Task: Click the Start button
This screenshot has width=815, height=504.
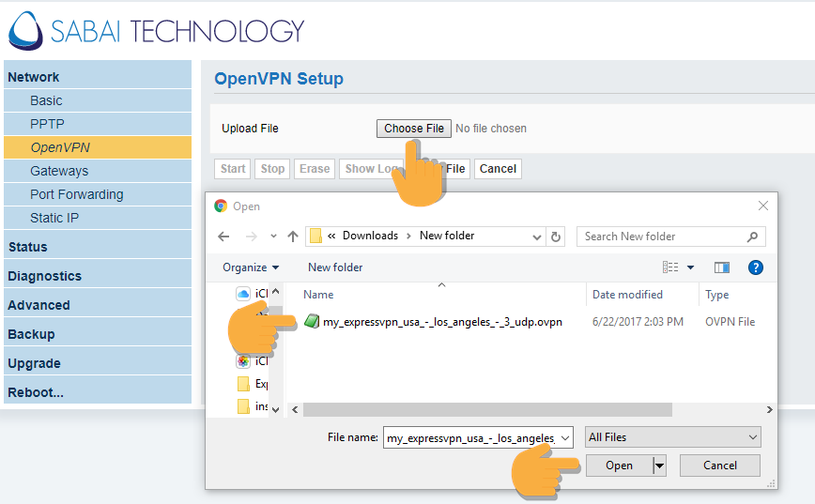Action: [x=232, y=169]
